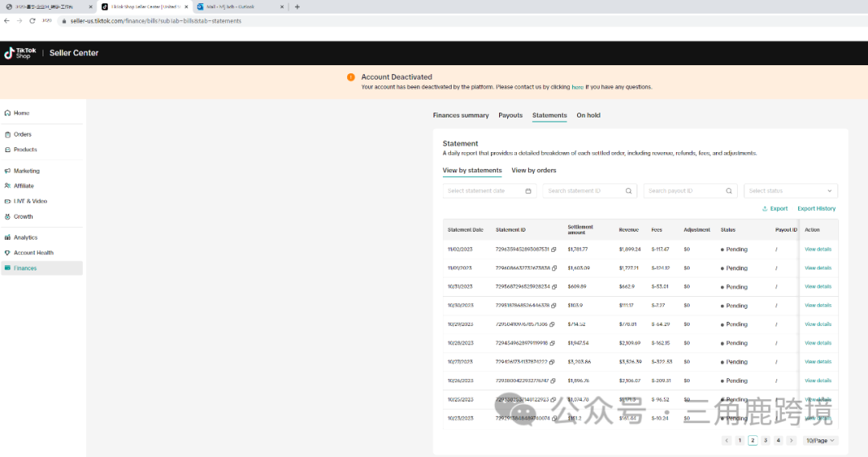Copy statement ID for 11/01/2023 row
The image size is (868, 457).
[x=554, y=268]
